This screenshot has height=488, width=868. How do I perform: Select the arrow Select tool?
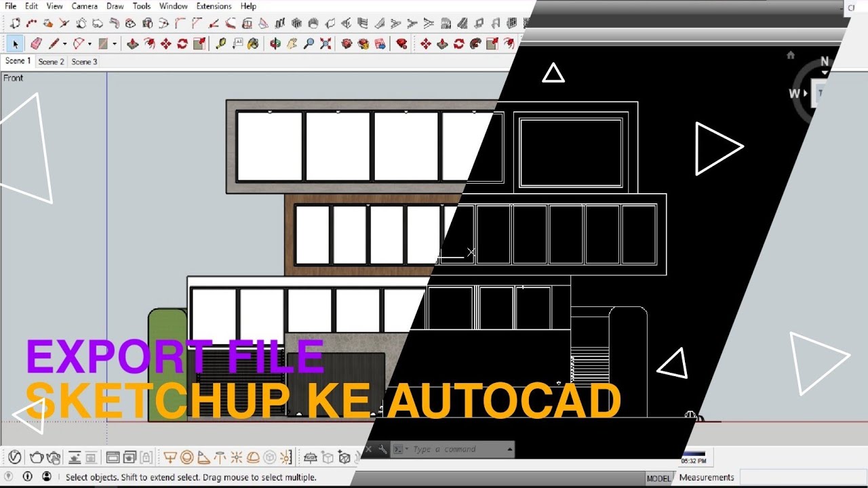15,44
